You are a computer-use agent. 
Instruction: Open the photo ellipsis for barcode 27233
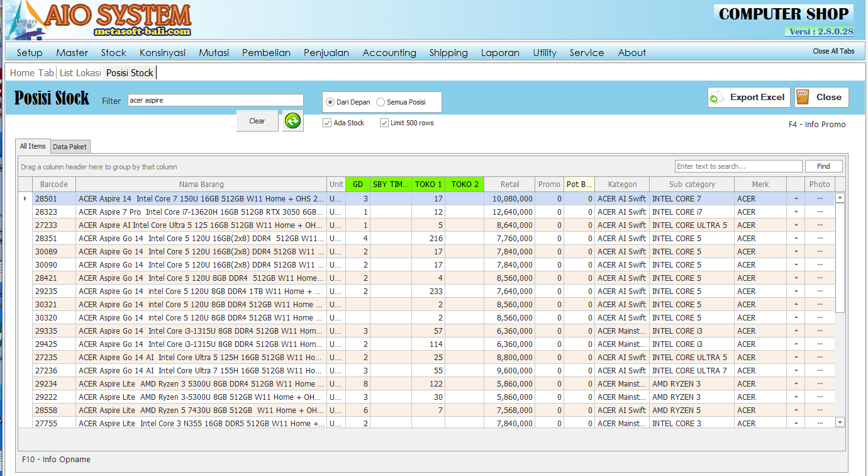tap(820, 225)
